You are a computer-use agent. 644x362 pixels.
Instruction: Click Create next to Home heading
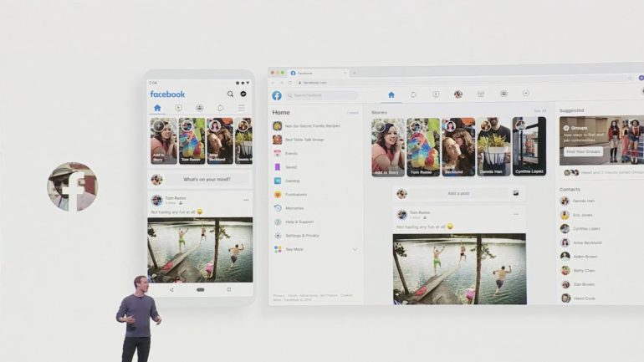click(352, 113)
